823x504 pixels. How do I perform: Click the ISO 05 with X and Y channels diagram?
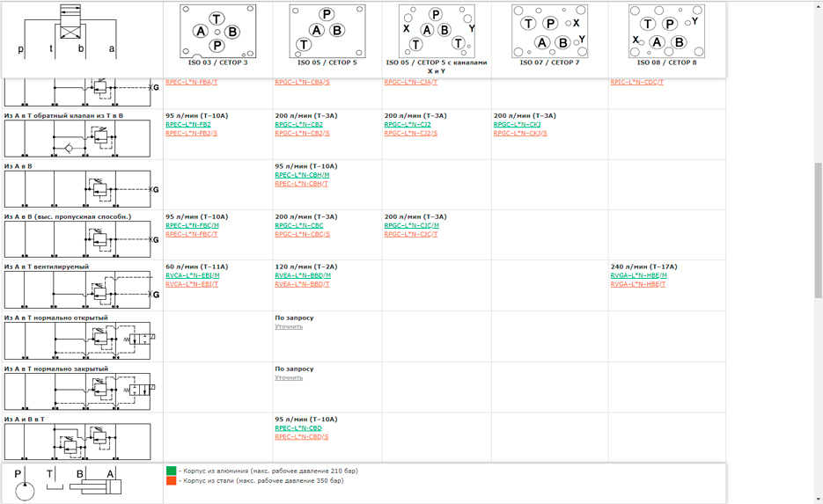[x=437, y=32]
